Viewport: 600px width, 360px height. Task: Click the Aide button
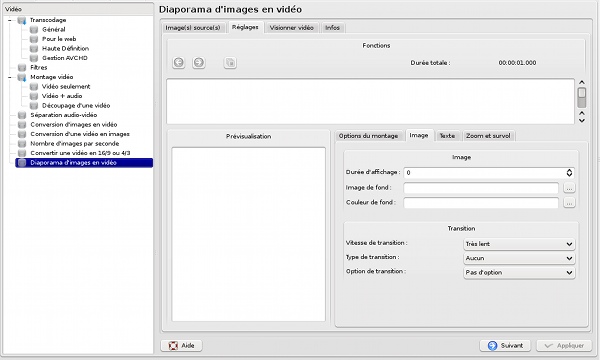(181, 345)
